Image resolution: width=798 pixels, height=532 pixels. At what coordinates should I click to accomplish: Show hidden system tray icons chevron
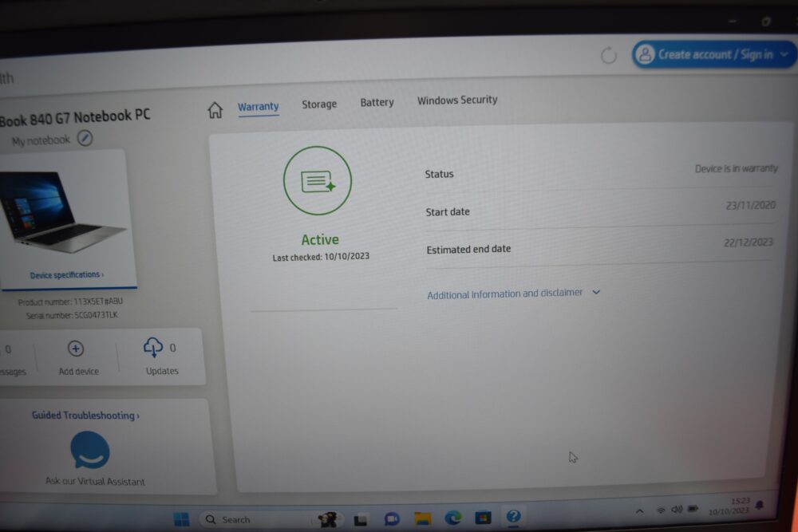(x=639, y=510)
